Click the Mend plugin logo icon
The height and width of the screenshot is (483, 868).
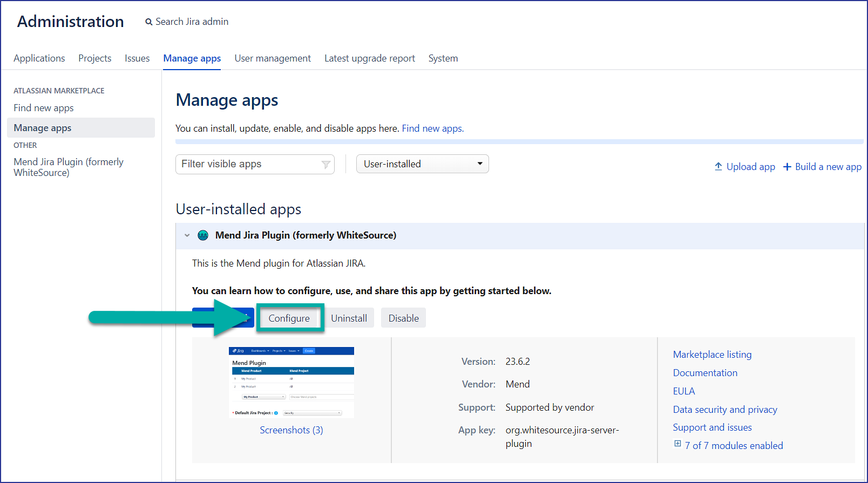pos(203,235)
